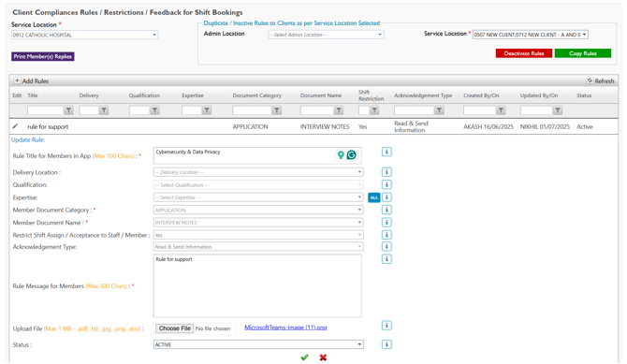Screen dimensions: 627x364
Task: Open the Select Admin Location dropdown
Action: click(326, 35)
